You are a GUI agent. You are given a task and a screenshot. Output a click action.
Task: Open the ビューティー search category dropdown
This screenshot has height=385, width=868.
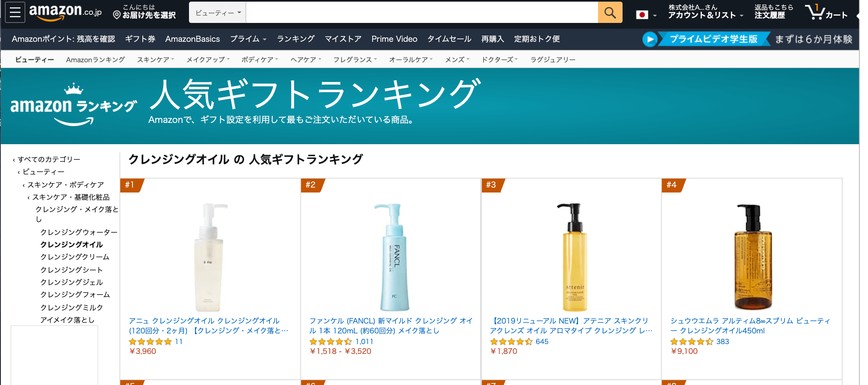218,13
